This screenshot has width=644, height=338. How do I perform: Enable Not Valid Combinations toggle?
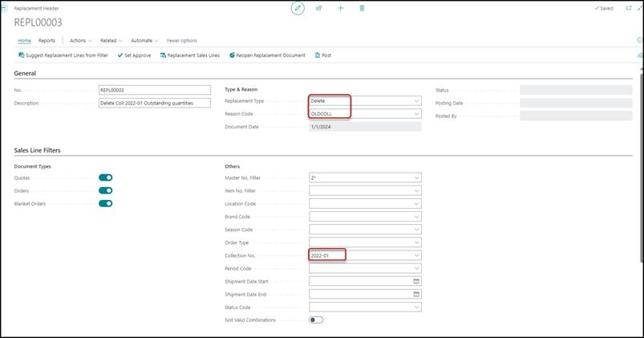point(316,320)
